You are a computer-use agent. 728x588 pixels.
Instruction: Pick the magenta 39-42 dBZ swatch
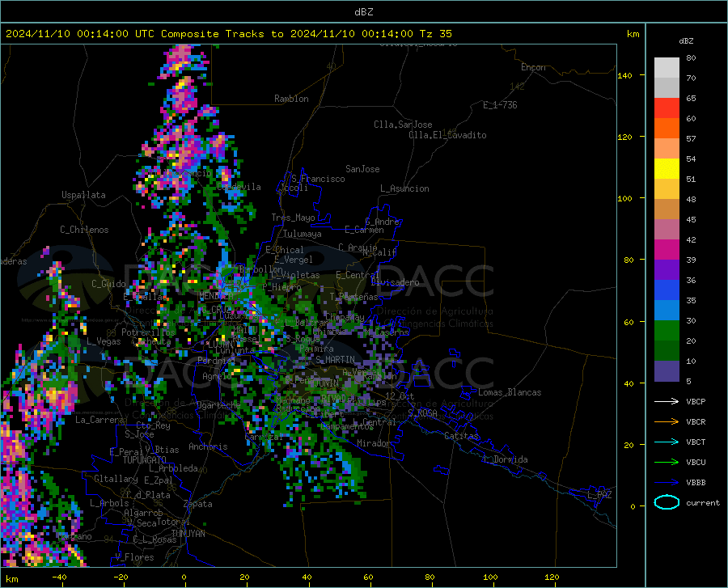667,250
